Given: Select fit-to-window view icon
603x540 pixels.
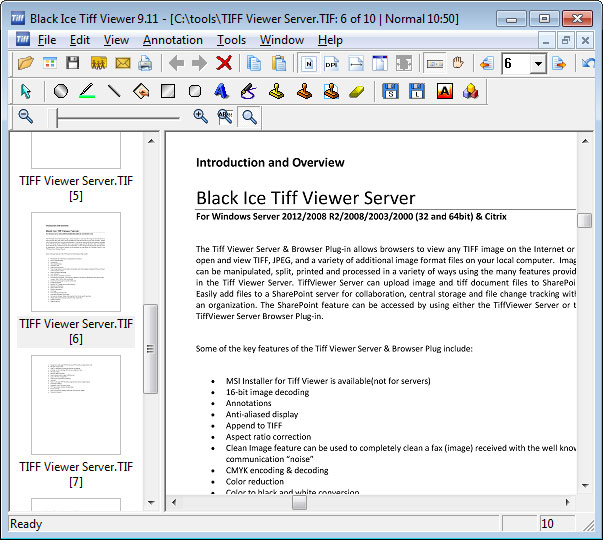Looking at the screenshot, I should (x=380, y=63).
